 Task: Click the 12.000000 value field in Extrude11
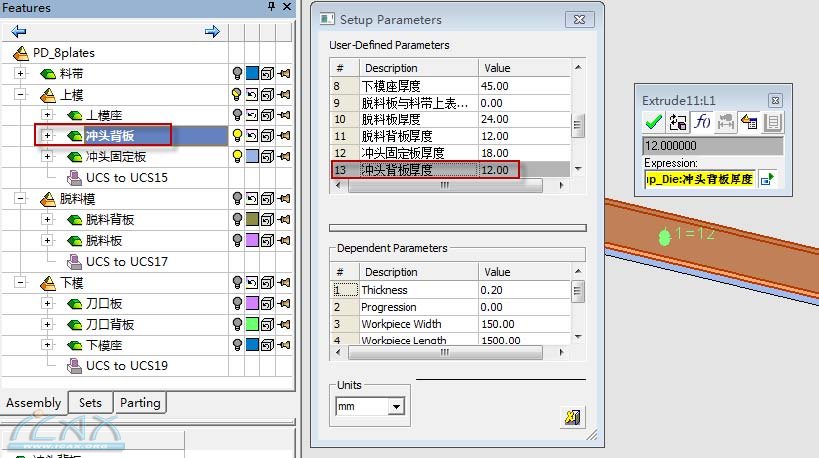[712, 146]
